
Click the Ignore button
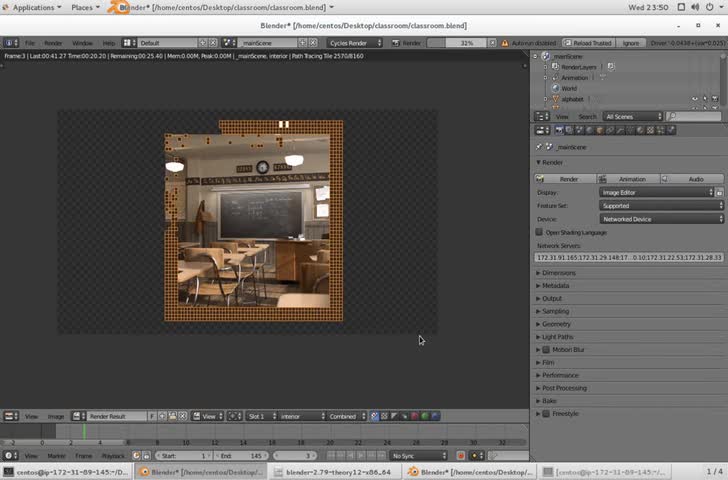point(630,43)
